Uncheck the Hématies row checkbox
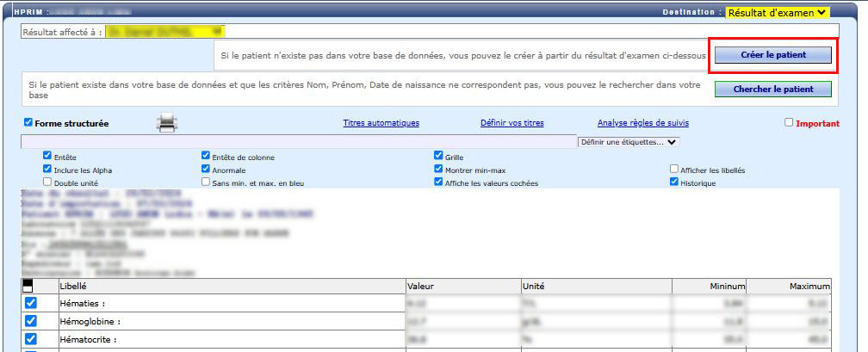868x352 pixels. [x=31, y=303]
